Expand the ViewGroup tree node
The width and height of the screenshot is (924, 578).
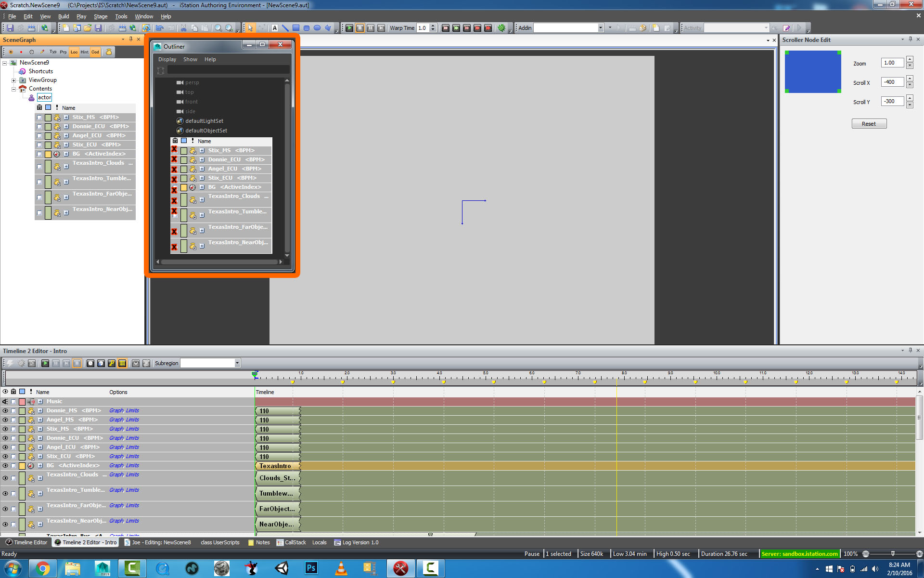point(14,80)
